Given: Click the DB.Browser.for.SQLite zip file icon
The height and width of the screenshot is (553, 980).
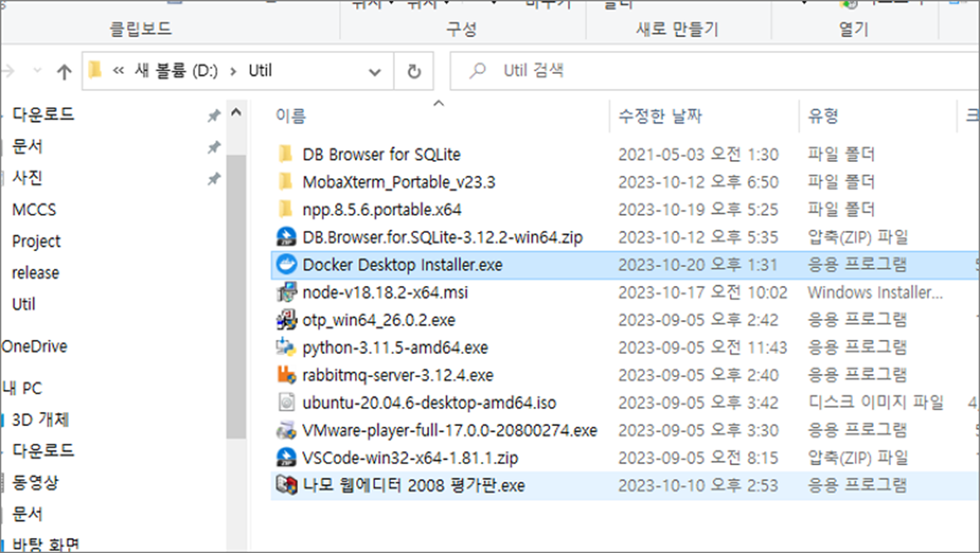Looking at the screenshot, I should pyautogui.click(x=286, y=236).
